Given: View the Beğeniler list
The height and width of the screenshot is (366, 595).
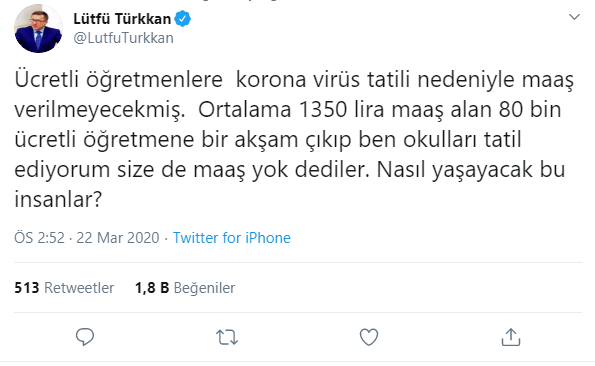Looking at the screenshot, I should click(204, 288).
